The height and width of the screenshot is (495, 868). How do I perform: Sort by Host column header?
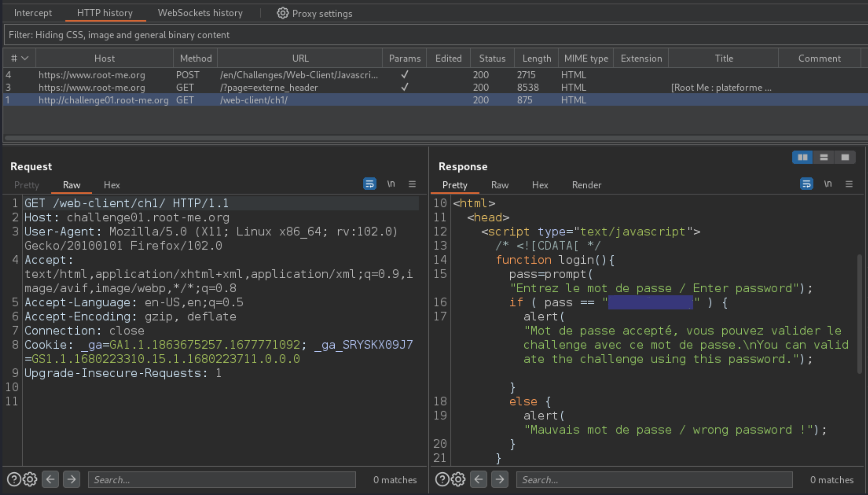[104, 58]
